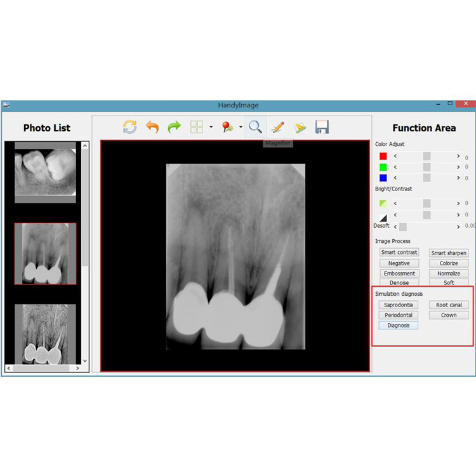Minimize the HandyImage window
Image resolution: width=476 pixels, height=476 pixels.
tap(438, 105)
